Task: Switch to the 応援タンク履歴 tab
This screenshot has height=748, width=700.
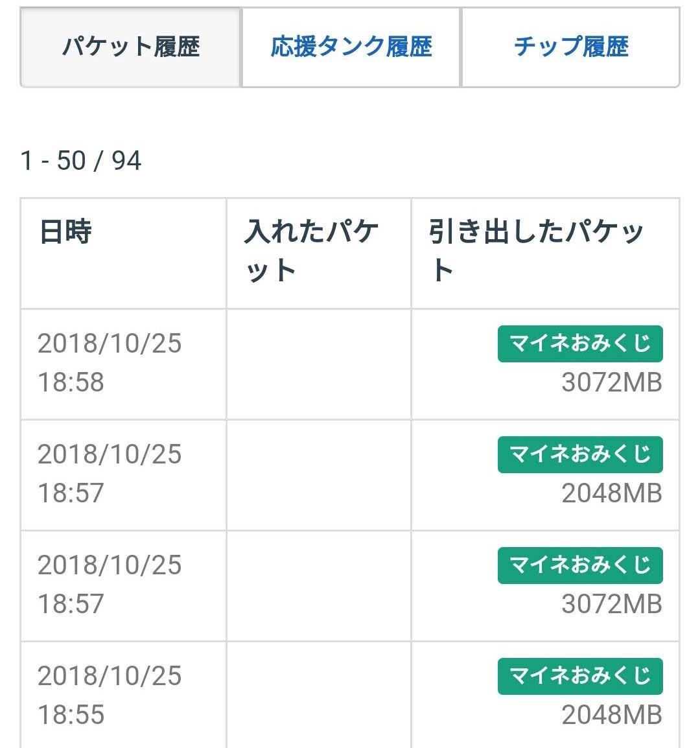Action: pyautogui.click(x=351, y=47)
